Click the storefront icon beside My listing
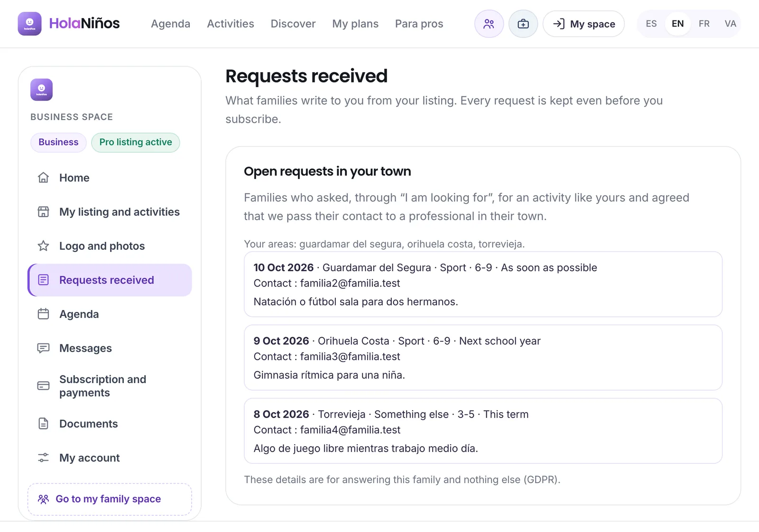The width and height of the screenshot is (759, 532). [43, 212]
